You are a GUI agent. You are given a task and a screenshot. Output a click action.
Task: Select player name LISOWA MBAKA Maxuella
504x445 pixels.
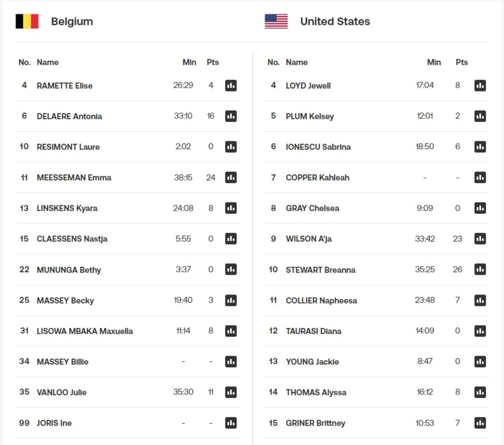85,331
